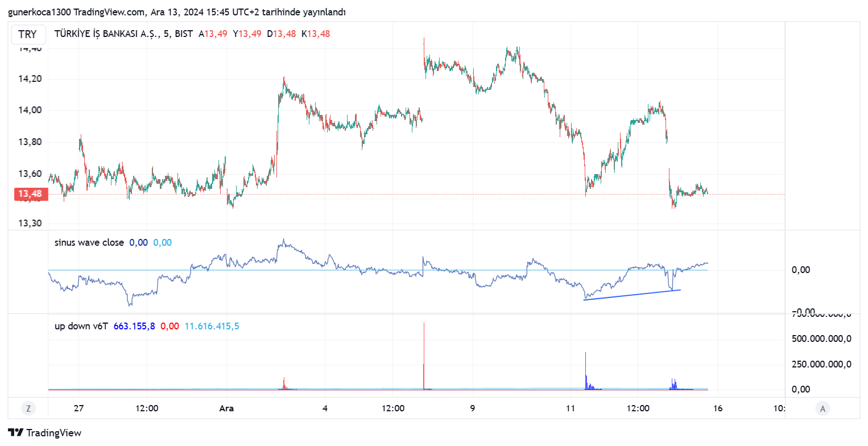
Task: Click the red 13,48 current price label
Action: pyautogui.click(x=30, y=195)
